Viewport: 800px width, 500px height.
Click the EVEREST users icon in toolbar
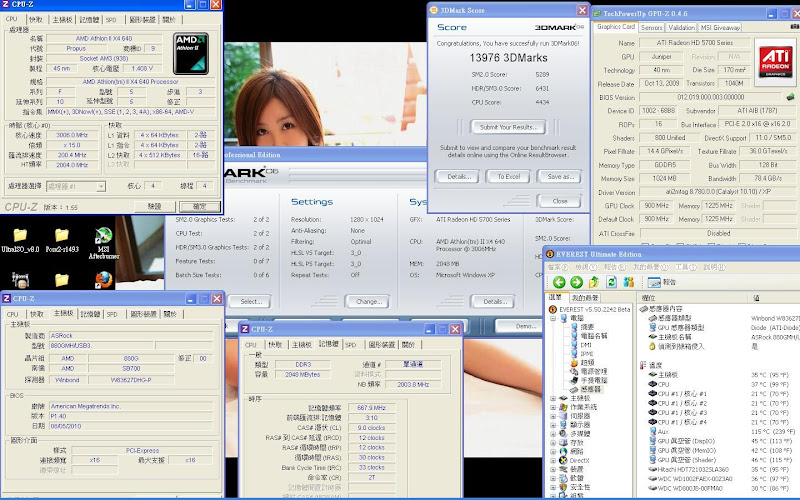pos(629,282)
